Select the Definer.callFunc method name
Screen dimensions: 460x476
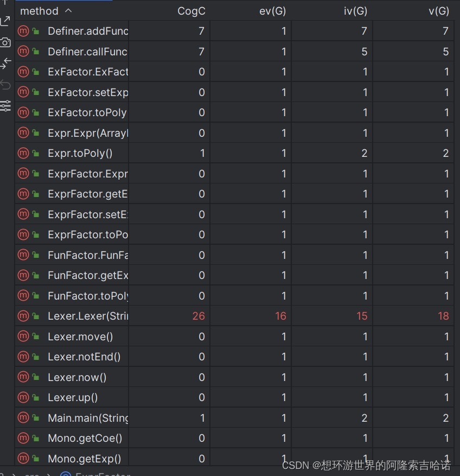click(87, 52)
